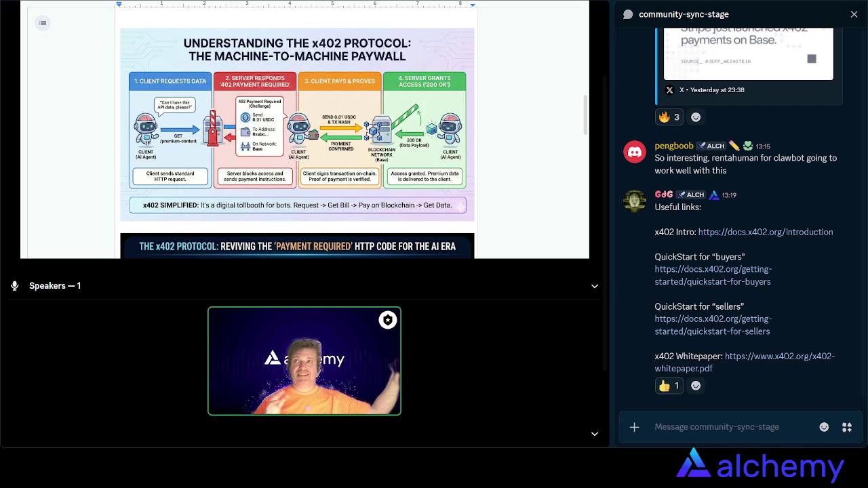The width and height of the screenshot is (868, 488).
Task: Add reaction next to thumbs up count
Action: pos(696,386)
